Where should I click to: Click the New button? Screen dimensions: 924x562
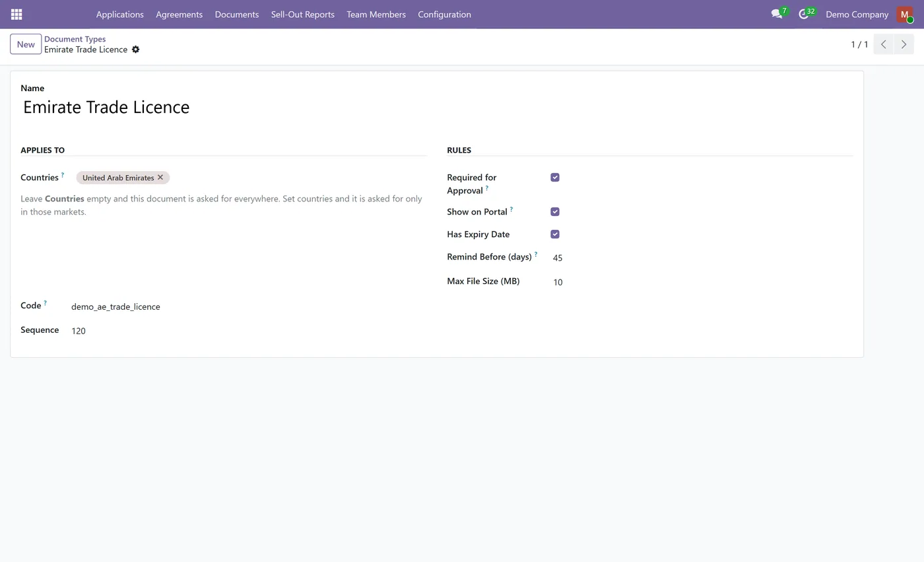26,44
